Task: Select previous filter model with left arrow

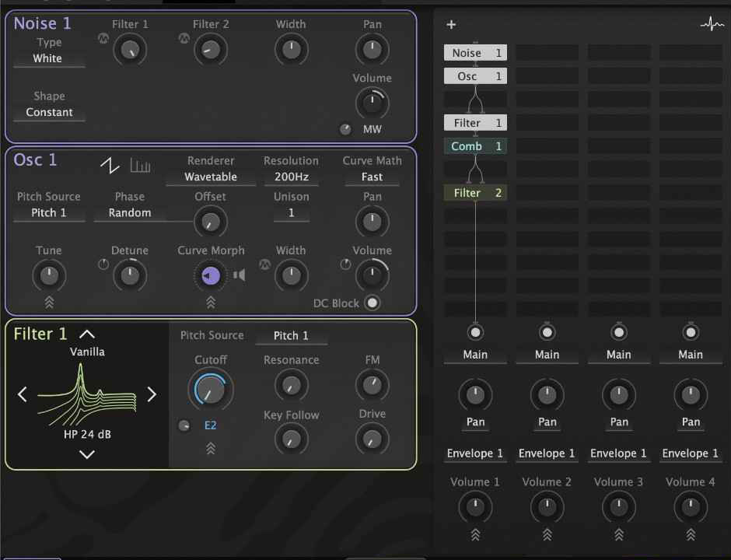Action: pyautogui.click(x=22, y=394)
